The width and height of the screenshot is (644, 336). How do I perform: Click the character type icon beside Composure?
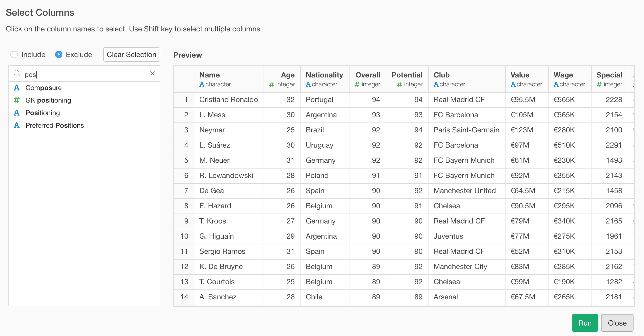tap(17, 88)
